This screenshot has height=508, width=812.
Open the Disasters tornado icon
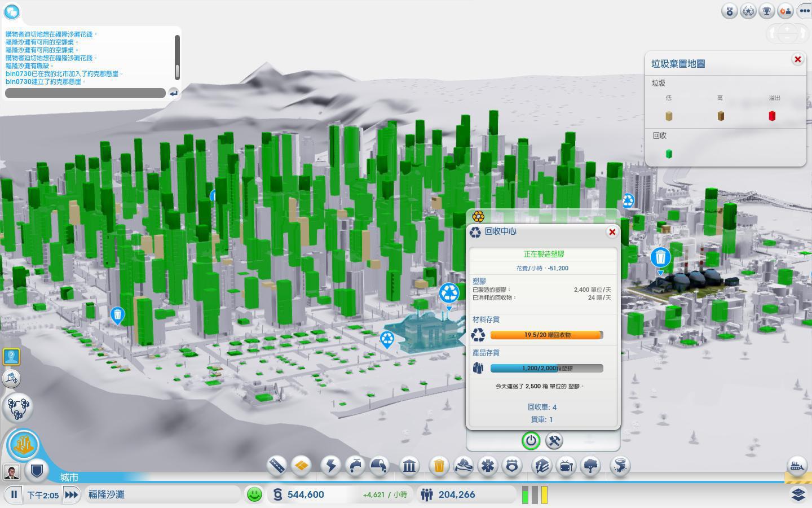tap(620, 466)
